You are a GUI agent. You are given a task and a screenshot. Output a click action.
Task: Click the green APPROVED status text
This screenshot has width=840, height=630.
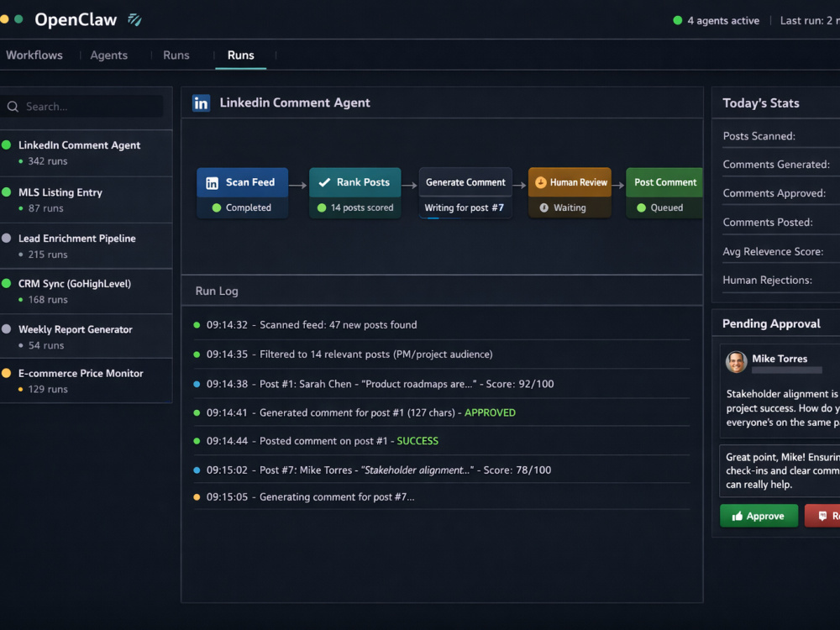490,412
